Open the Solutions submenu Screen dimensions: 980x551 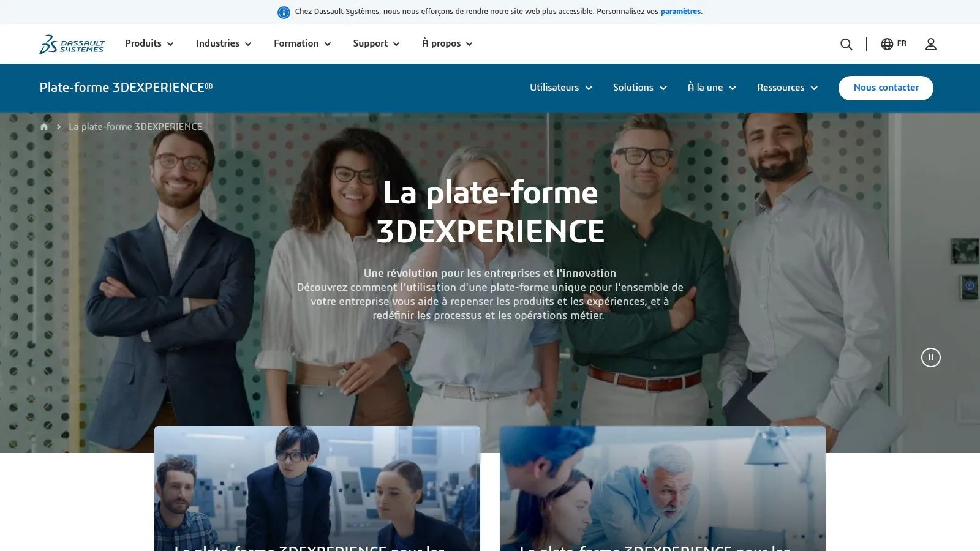click(x=640, y=88)
